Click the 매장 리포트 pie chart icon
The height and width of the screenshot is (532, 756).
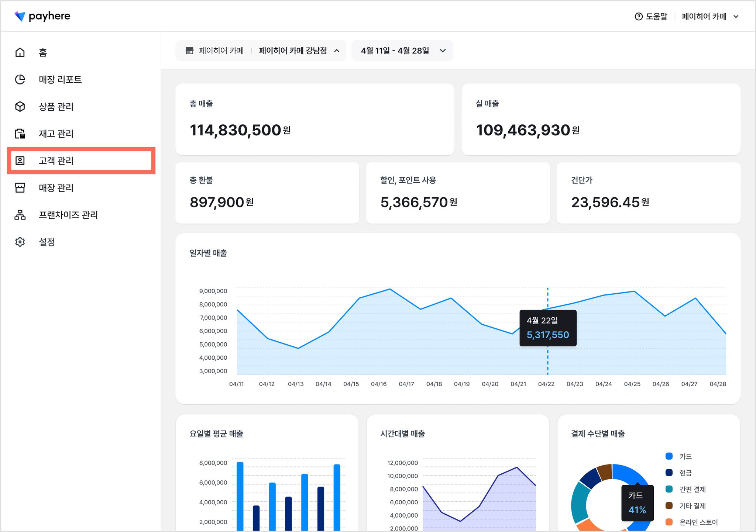20,79
